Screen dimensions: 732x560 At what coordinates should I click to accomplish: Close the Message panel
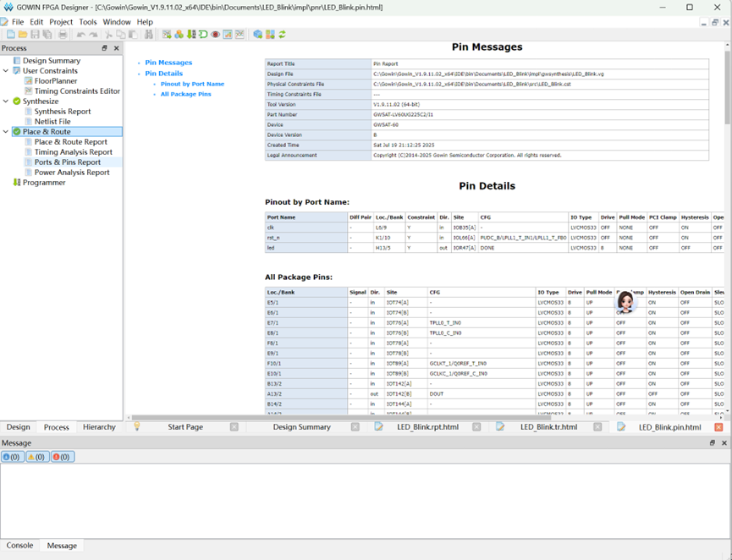724,443
